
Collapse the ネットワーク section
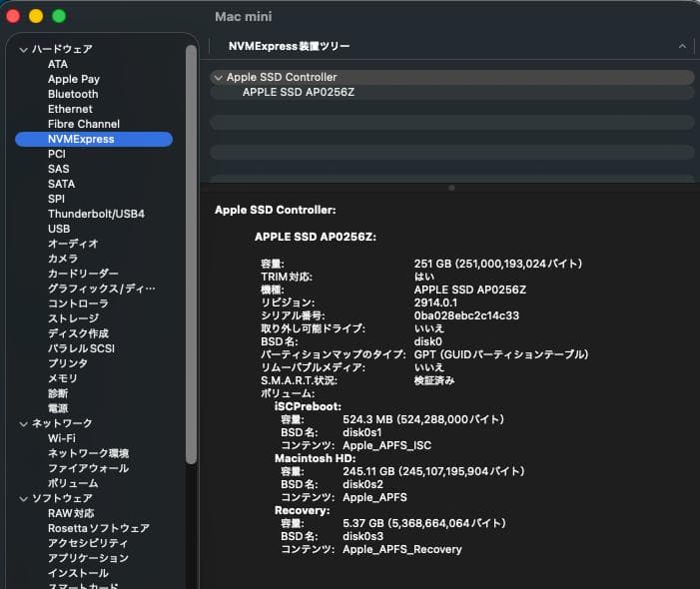[23, 424]
